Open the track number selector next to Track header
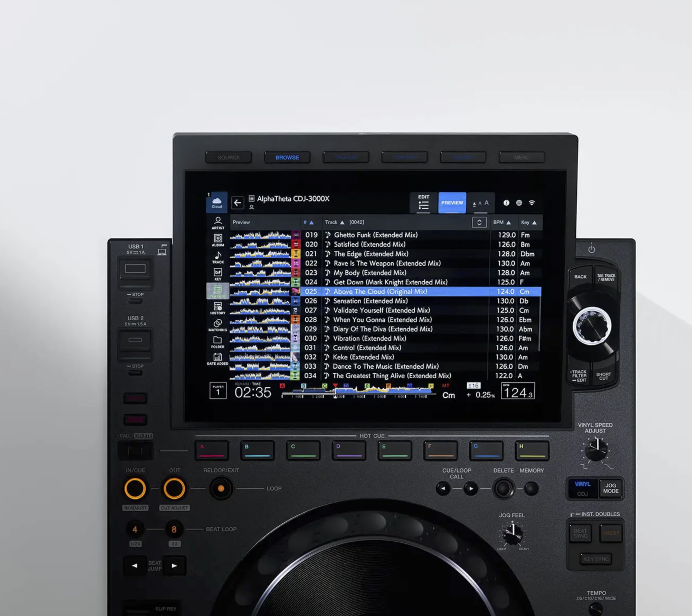 tap(479, 222)
